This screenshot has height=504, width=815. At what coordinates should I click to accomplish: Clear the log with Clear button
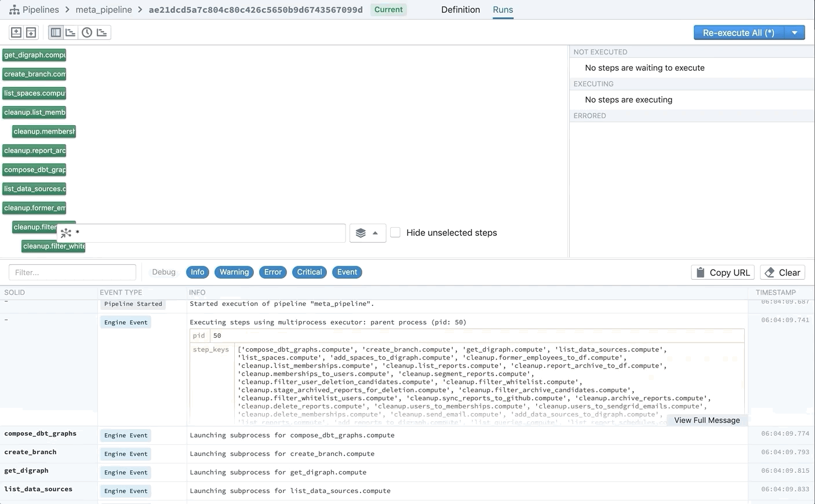pos(783,272)
